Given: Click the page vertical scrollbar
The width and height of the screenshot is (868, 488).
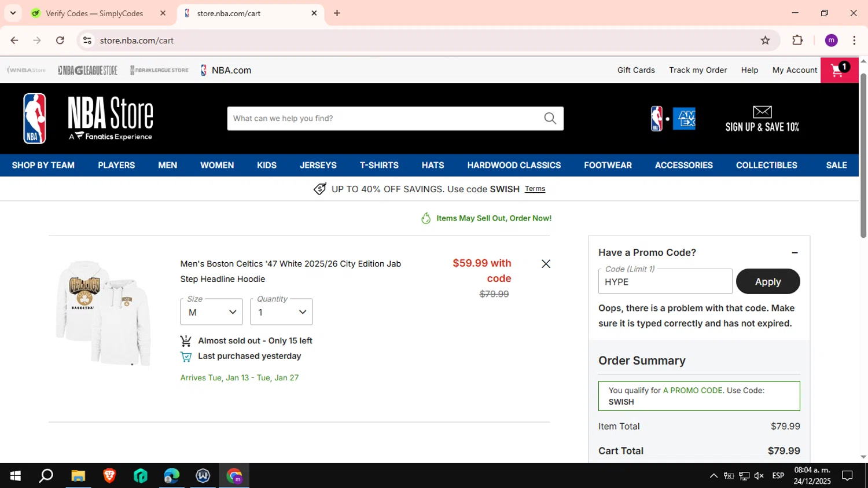Looking at the screenshot, I should click(x=863, y=156).
